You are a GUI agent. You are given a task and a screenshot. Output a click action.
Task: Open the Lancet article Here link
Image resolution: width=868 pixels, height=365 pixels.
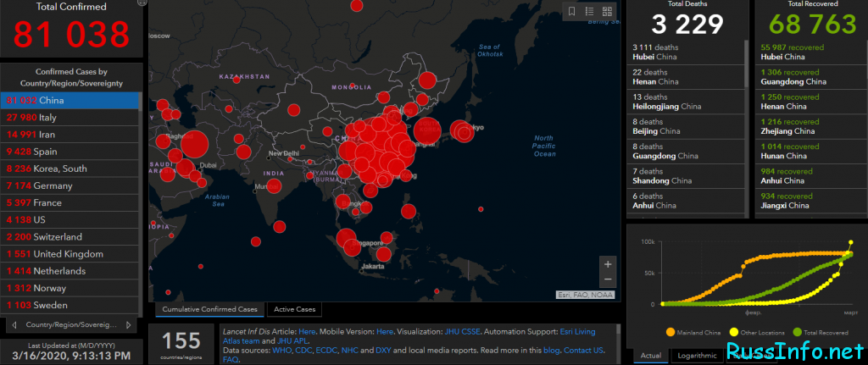(x=307, y=332)
